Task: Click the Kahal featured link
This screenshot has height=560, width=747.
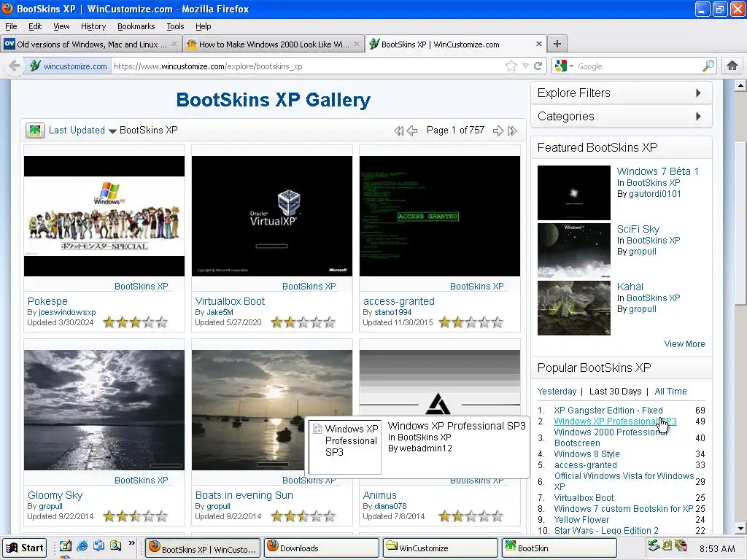Action: (x=630, y=287)
